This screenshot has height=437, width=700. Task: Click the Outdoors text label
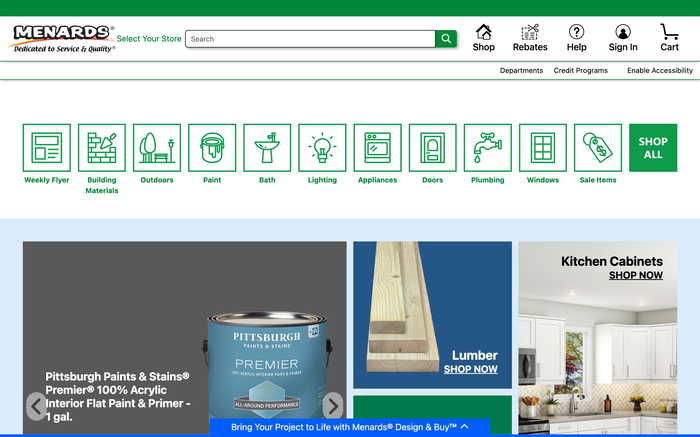click(157, 180)
